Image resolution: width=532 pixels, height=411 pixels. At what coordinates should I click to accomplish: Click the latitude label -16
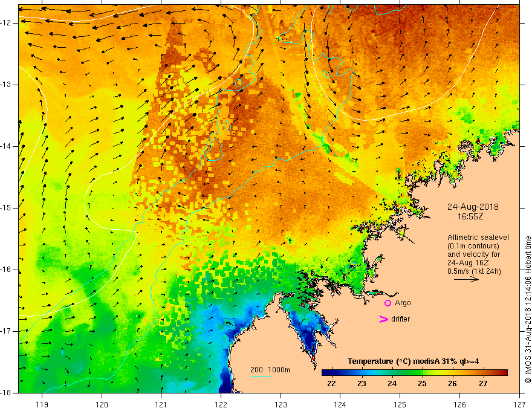tap(6, 270)
